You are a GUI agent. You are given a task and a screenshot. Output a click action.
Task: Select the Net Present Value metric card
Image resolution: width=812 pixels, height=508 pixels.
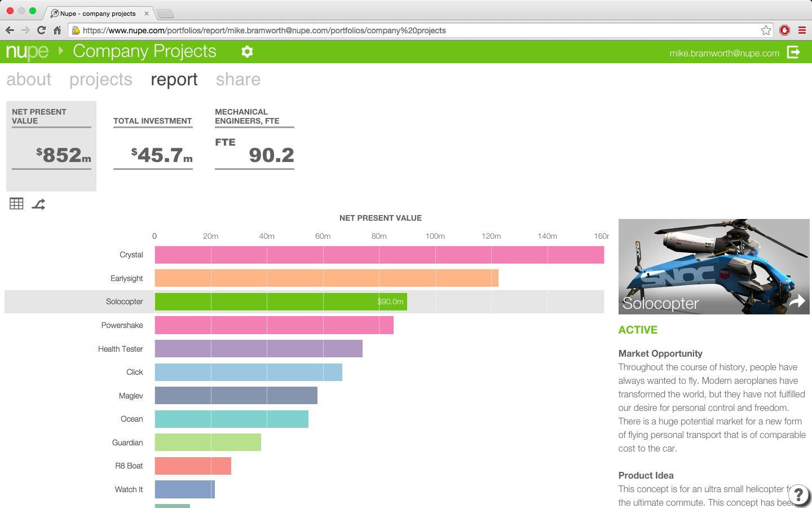click(x=51, y=146)
